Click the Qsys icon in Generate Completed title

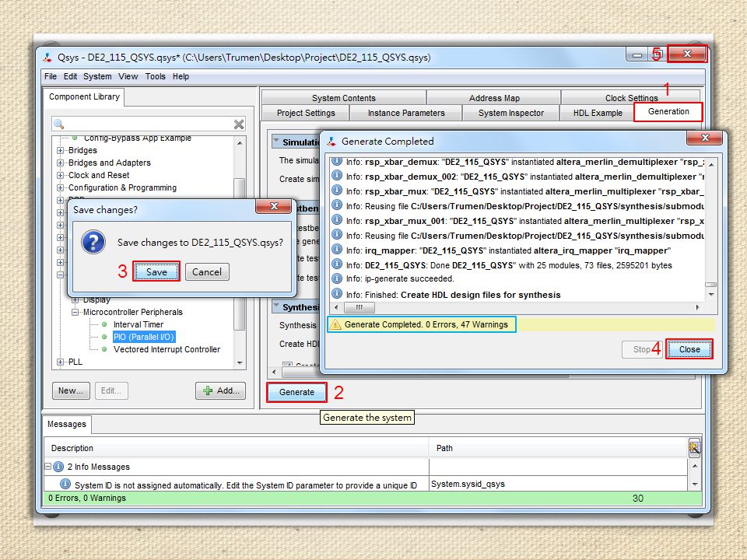tap(331, 142)
